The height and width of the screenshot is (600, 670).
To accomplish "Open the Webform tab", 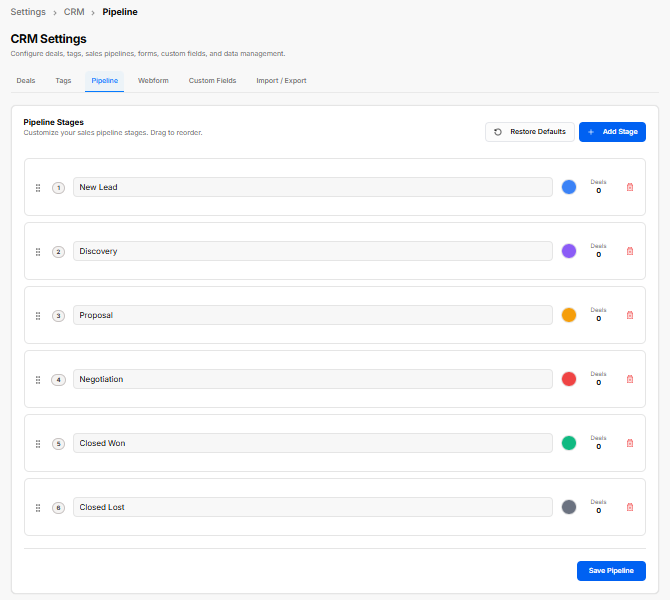I will (x=153, y=81).
